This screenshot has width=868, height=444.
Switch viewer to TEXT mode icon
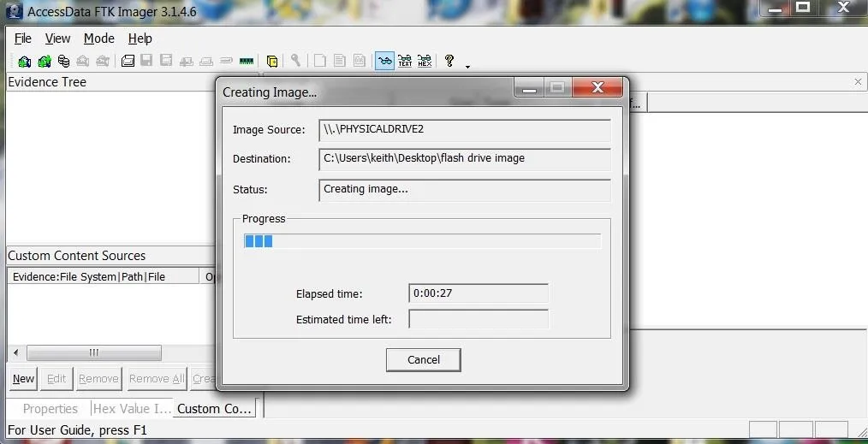(x=405, y=61)
